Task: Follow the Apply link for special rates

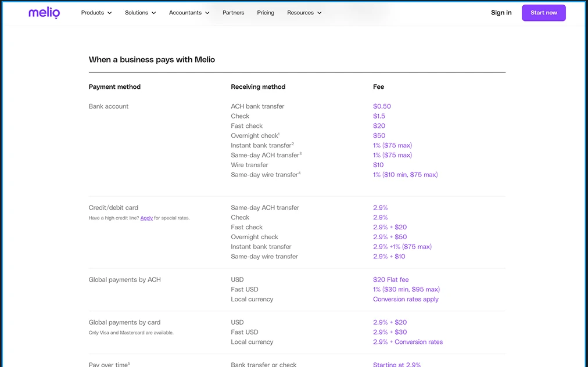Action: pos(146,218)
